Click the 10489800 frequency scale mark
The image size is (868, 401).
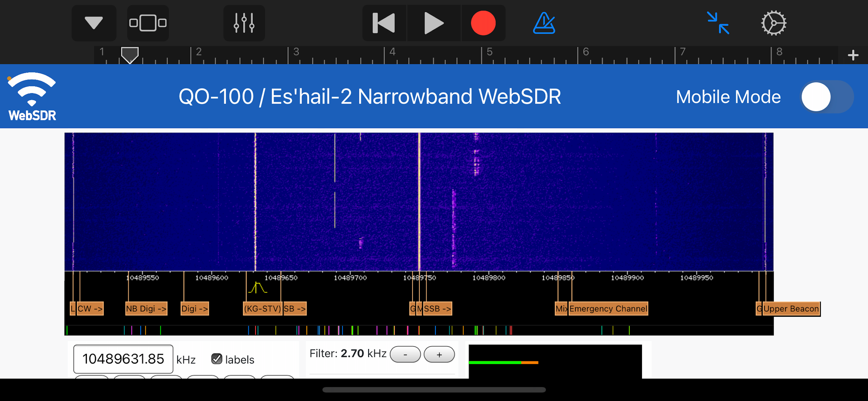coord(489,278)
